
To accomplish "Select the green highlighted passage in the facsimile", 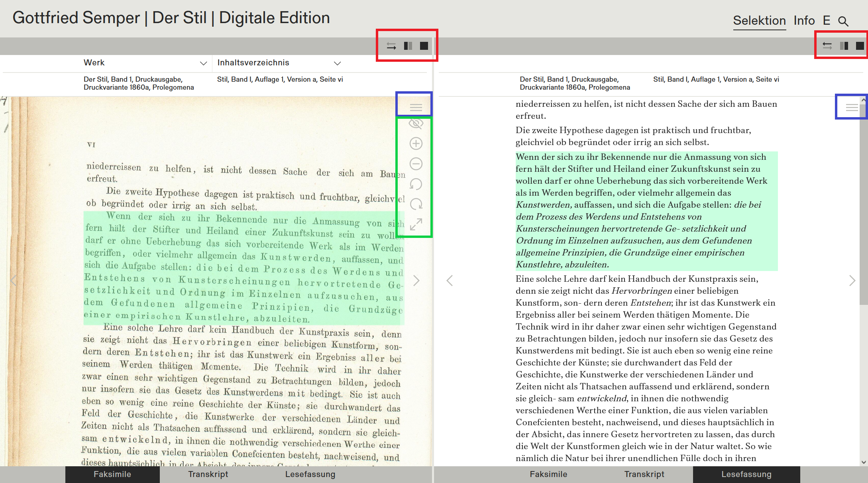I will tap(244, 268).
